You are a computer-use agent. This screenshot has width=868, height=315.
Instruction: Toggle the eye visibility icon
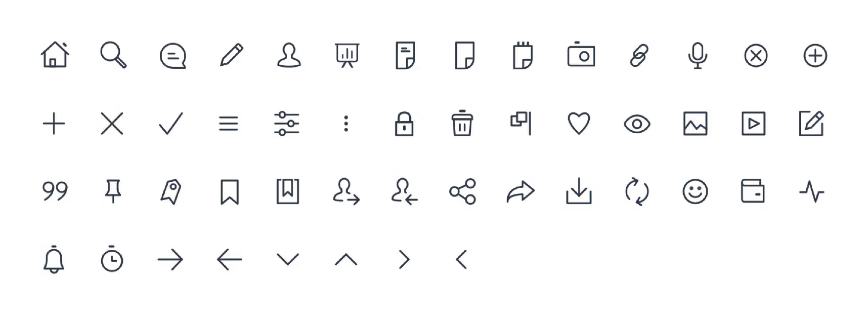[637, 124]
